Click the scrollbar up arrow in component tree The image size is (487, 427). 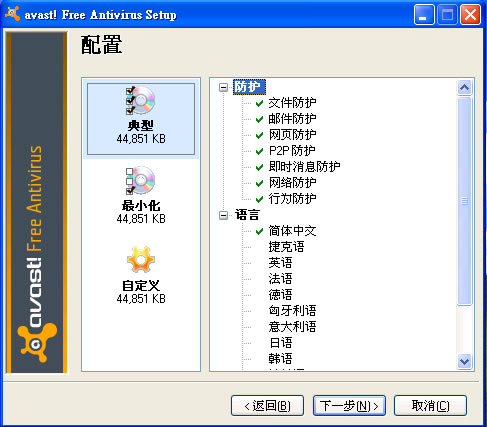464,88
